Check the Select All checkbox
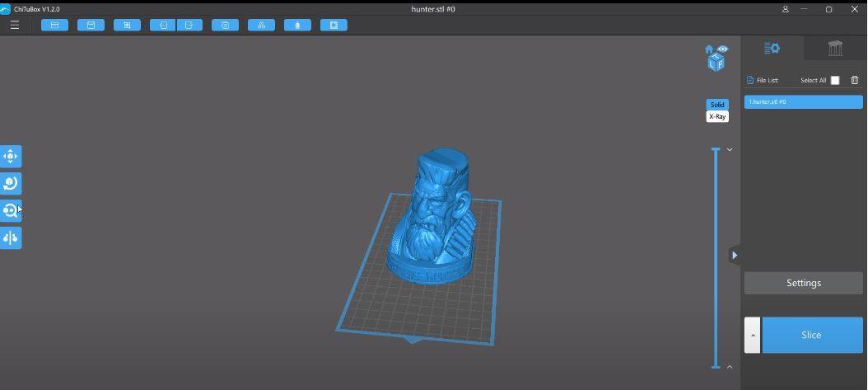The width and height of the screenshot is (868, 390). pyautogui.click(x=834, y=80)
